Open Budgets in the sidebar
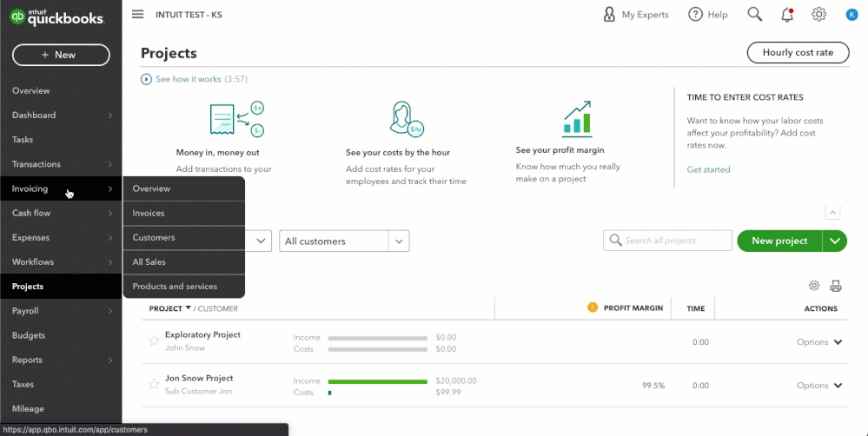 pos(61,335)
